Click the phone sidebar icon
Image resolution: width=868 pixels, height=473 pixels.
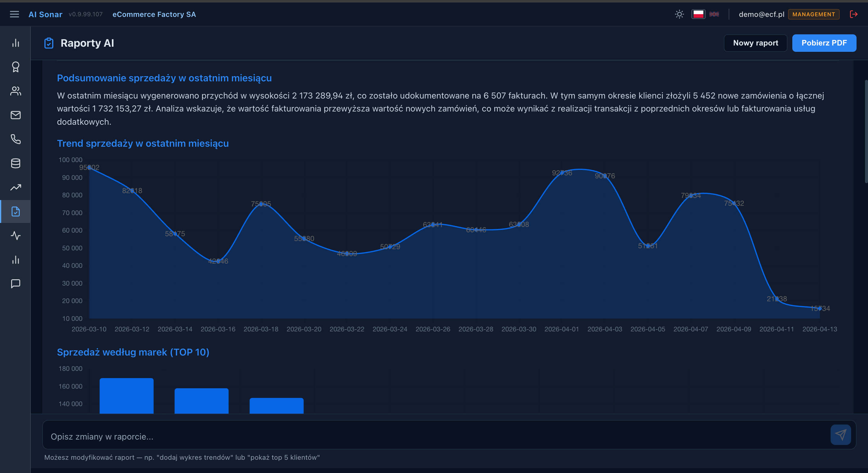[15, 139]
